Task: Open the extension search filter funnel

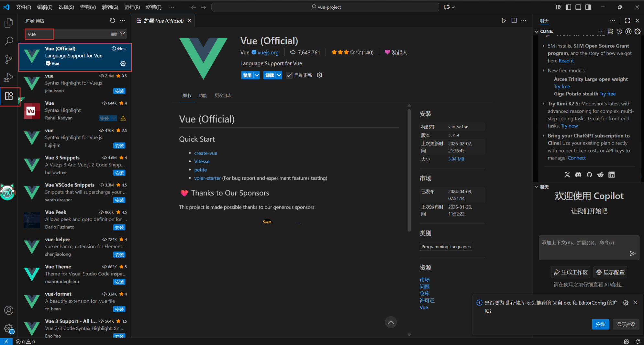Action: click(122, 34)
